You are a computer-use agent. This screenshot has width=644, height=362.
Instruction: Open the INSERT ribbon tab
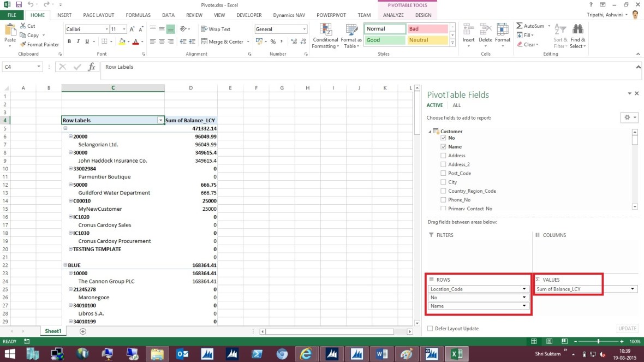64,15
